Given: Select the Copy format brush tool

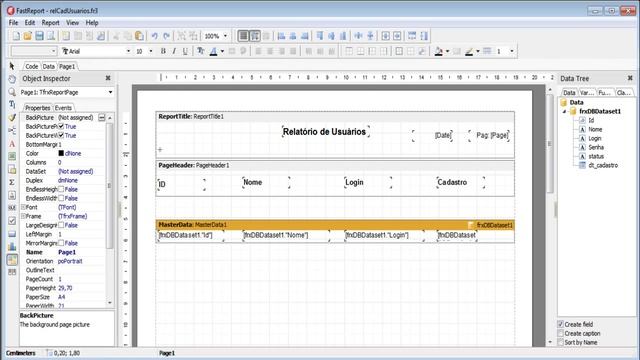Looking at the screenshot, I should point(12,118).
